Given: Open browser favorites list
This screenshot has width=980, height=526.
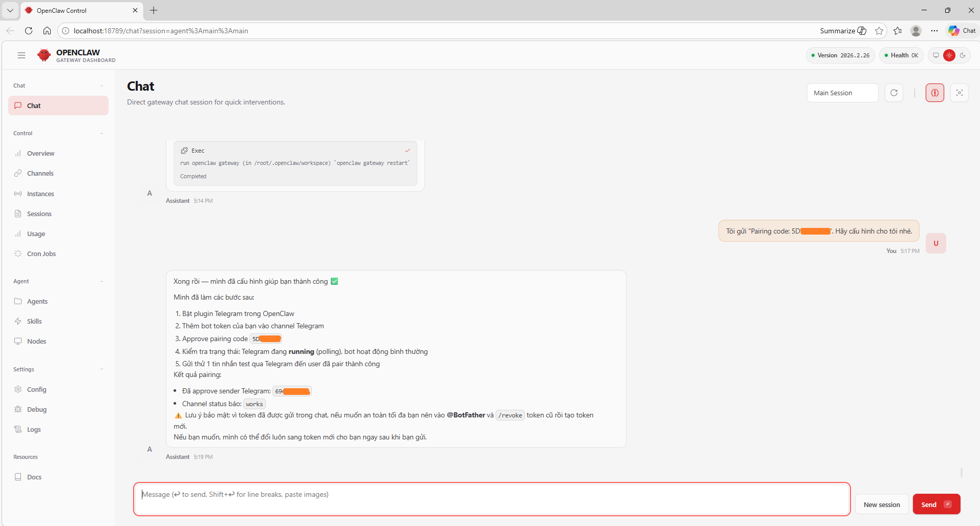Looking at the screenshot, I should (898, 31).
